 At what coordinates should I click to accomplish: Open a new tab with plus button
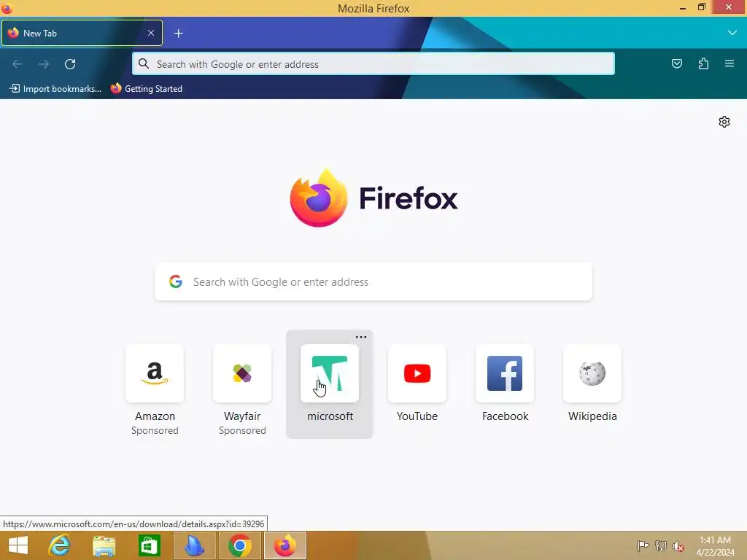(178, 34)
